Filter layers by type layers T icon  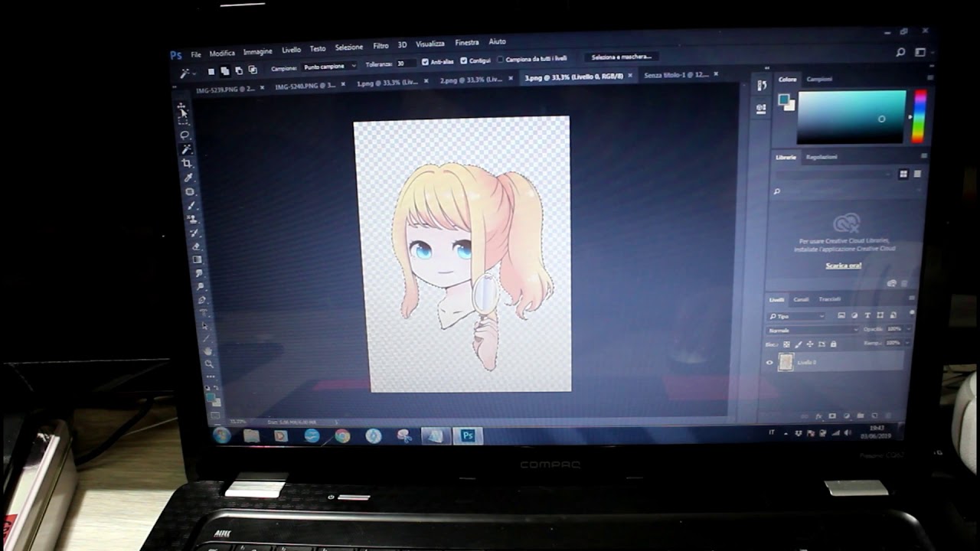click(x=867, y=315)
